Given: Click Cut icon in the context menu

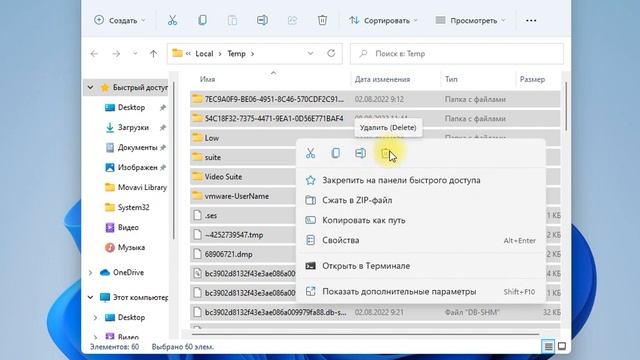Looking at the screenshot, I should click(x=311, y=153).
